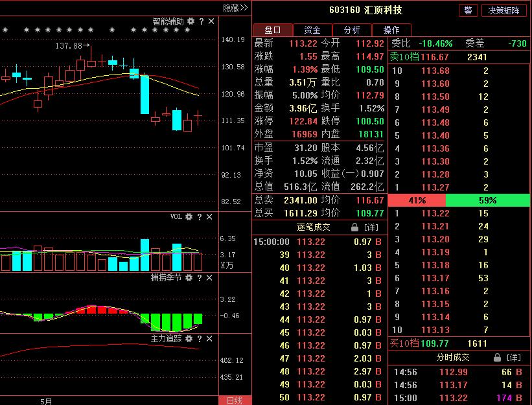Click the 59% green buy ratio bar
The image size is (532, 405).
coord(487,200)
